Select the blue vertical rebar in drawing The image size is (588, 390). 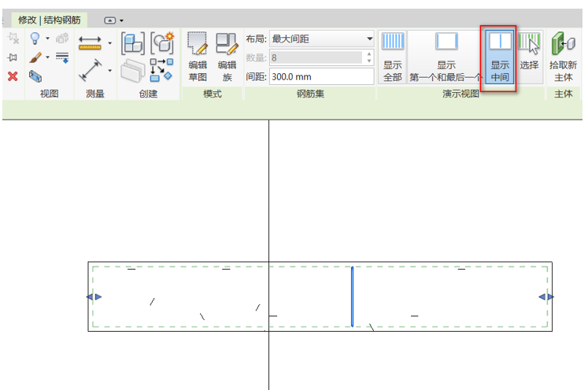[352, 296]
